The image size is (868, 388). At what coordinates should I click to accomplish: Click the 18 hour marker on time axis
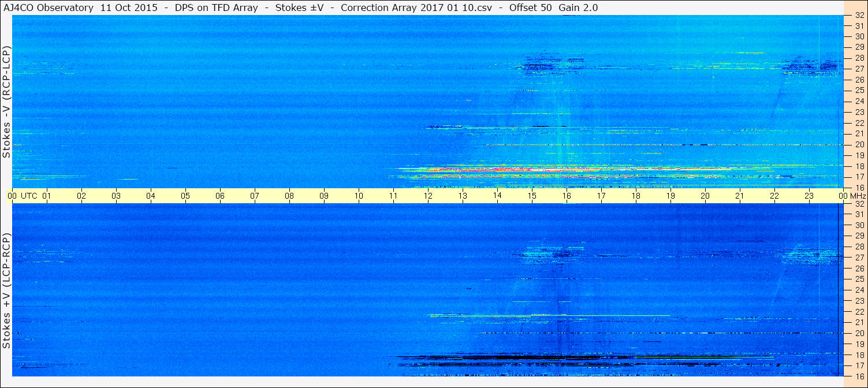[x=636, y=196]
